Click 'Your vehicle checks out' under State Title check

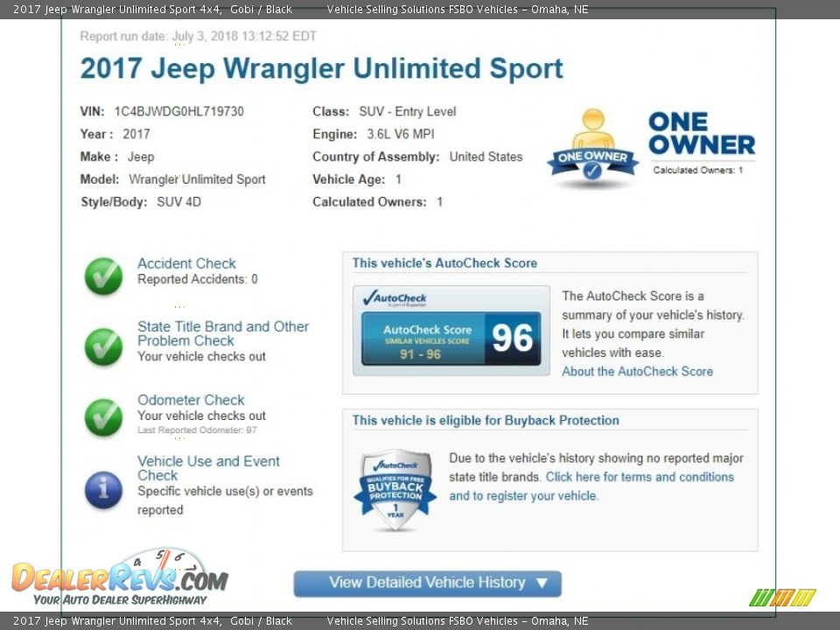point(201,356)
